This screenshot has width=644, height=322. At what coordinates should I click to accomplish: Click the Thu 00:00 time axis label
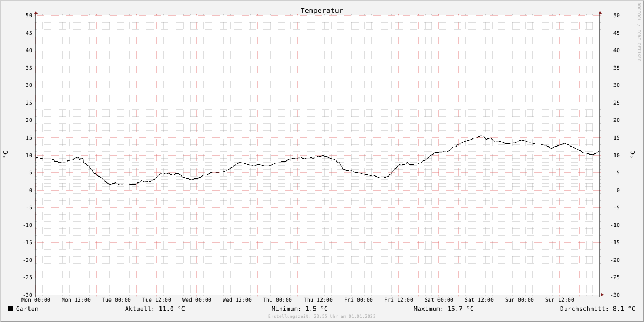click(277, 300)
